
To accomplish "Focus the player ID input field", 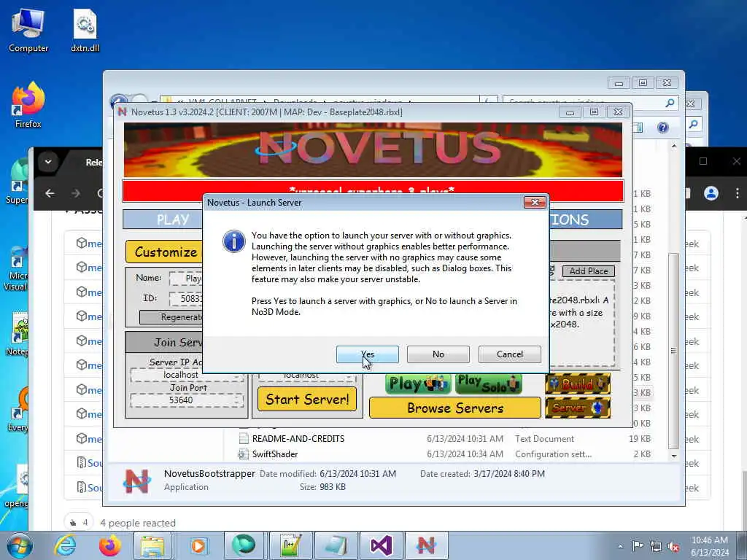I will [186, 298].
